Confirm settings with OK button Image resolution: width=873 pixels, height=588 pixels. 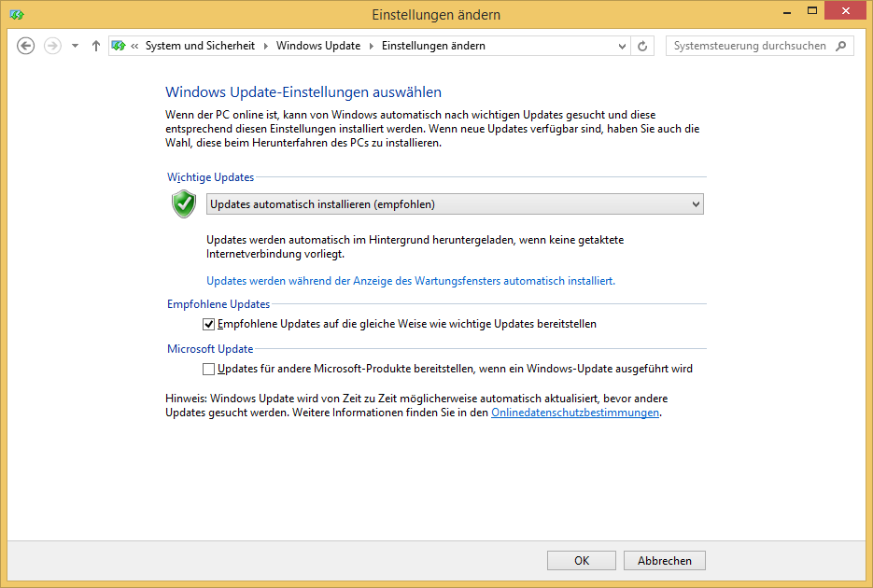click(x=582, y=561)
